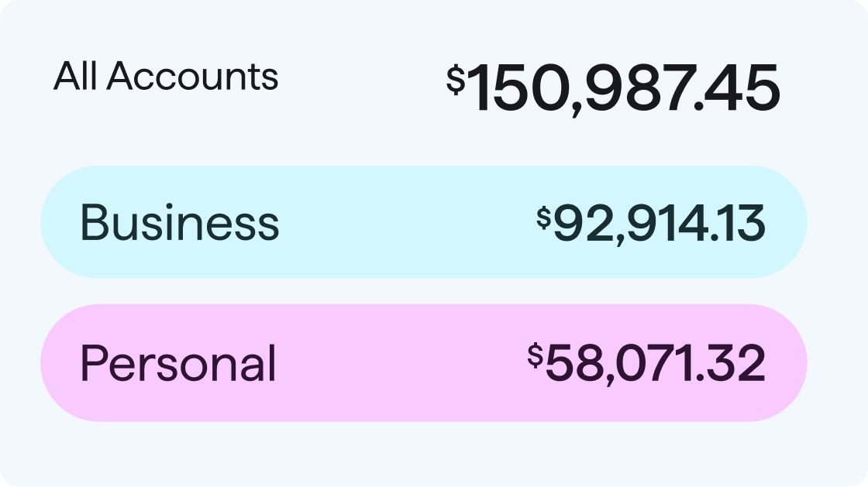The width and height of the screenshot is (868, 487).
Task: Click the Business account balance $92,914.13
Action: point(655,224)
